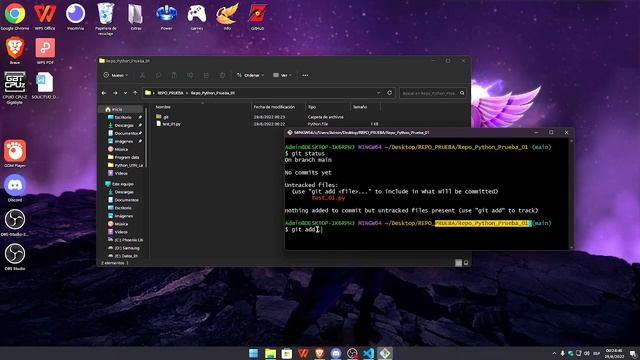Open the WPS PDF desktop icon
The image size is (640, 360).
(x=45, y=50)
